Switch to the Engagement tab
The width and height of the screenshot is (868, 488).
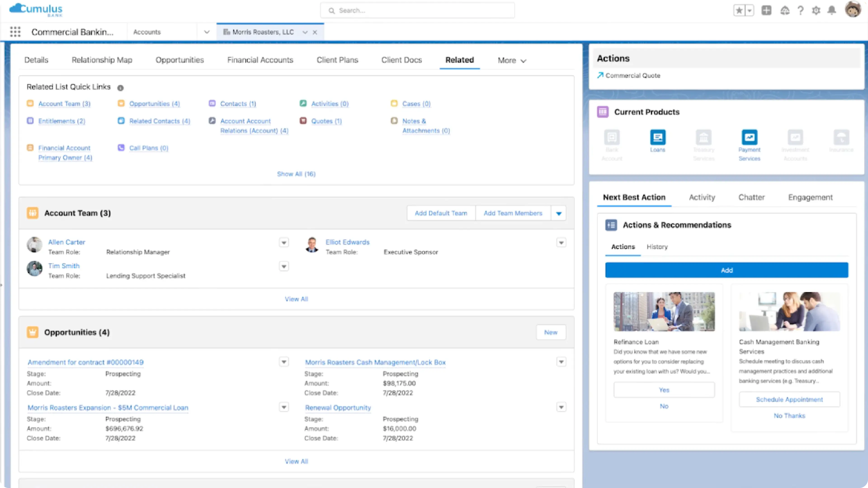(810, 197)
